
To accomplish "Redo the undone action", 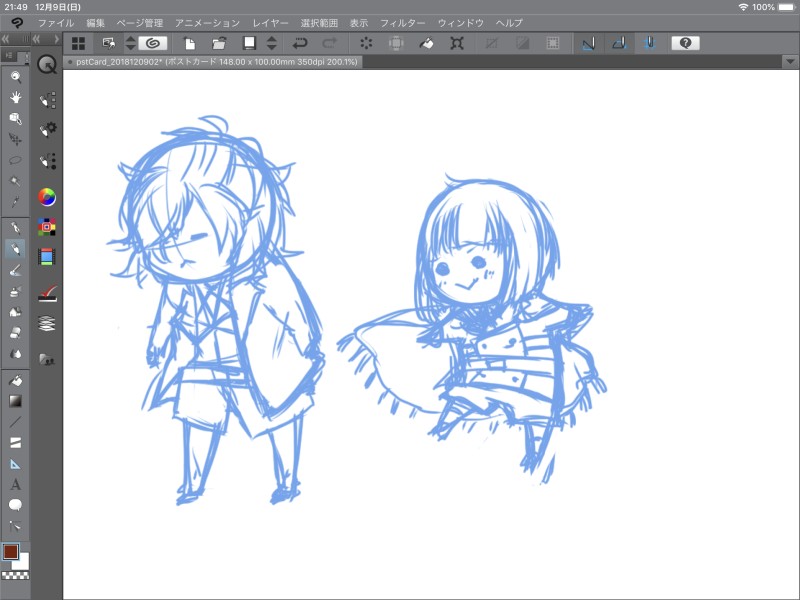I will point(330,43).
